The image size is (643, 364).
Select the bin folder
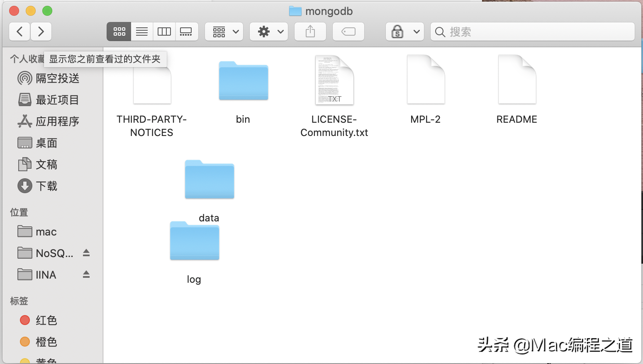pyautogui.click(x=244, y=80)
